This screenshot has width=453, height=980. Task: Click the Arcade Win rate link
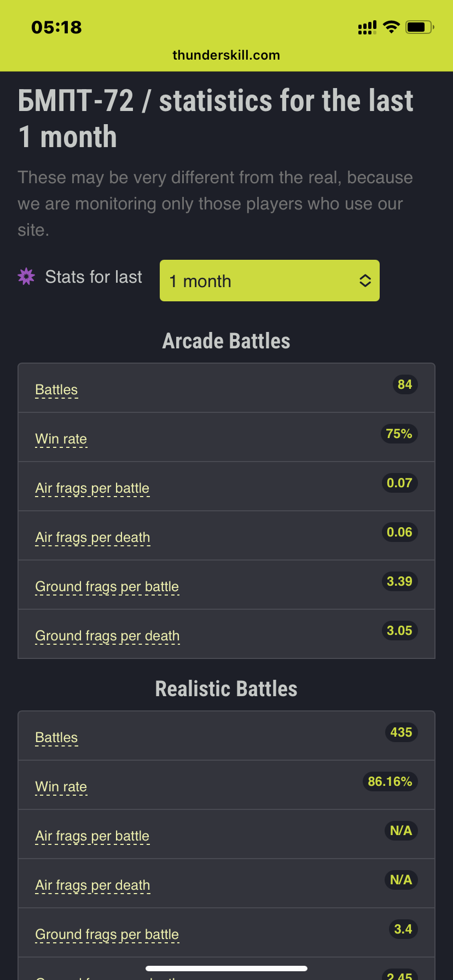[61, 439]
